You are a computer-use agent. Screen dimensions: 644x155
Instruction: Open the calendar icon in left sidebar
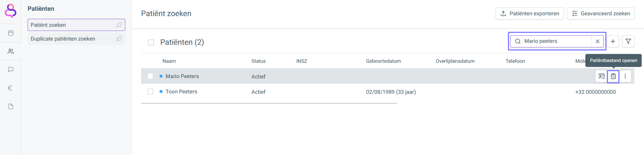[11, 33]
